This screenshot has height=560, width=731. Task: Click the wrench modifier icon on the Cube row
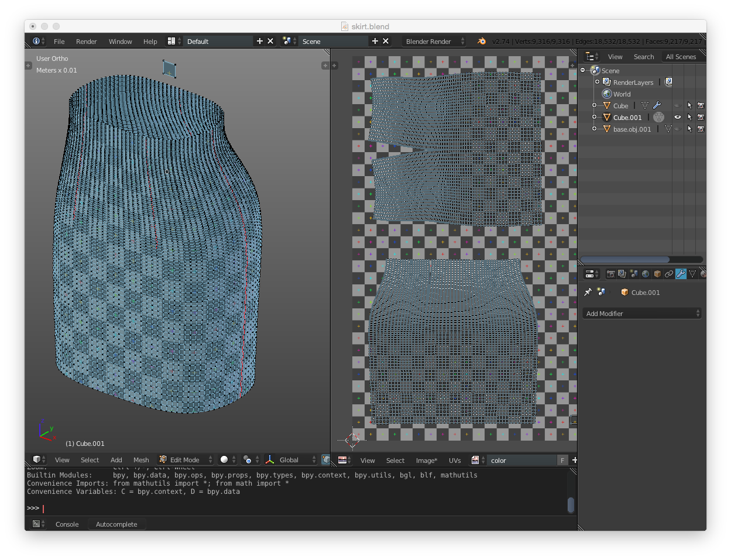(657, 106)
